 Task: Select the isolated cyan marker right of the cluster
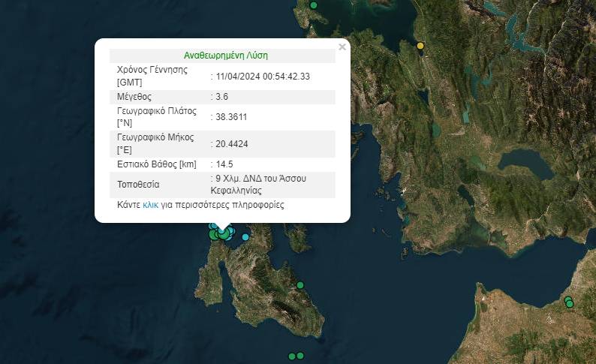(x=245, y=237)
